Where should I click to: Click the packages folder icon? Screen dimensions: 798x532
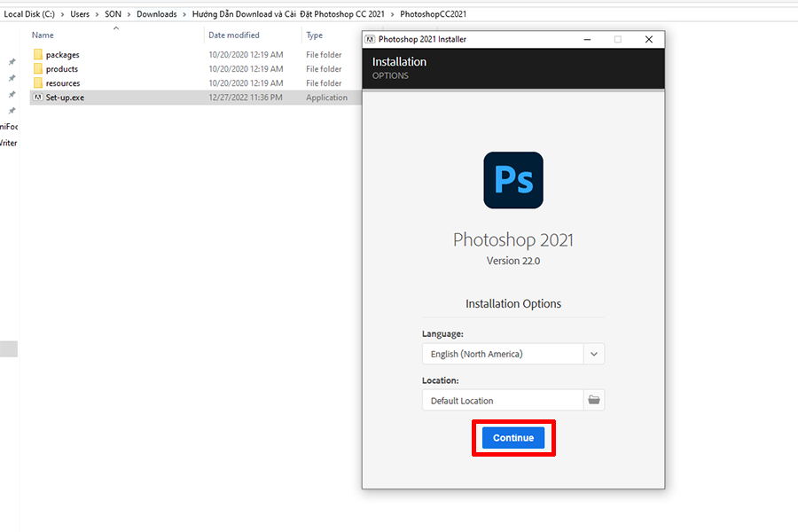point(38,55)
